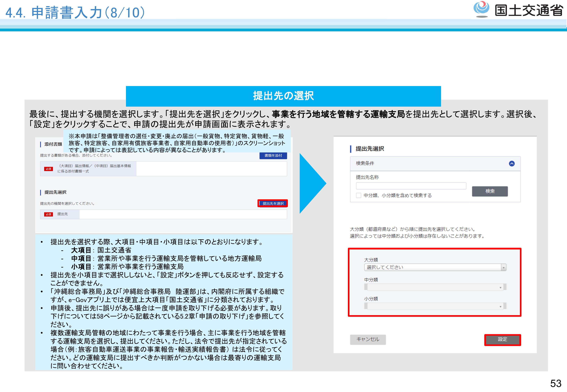Click the empty 提出先 field in form
The width and height of the screenshot is (567, 392).
pos(183,214)
